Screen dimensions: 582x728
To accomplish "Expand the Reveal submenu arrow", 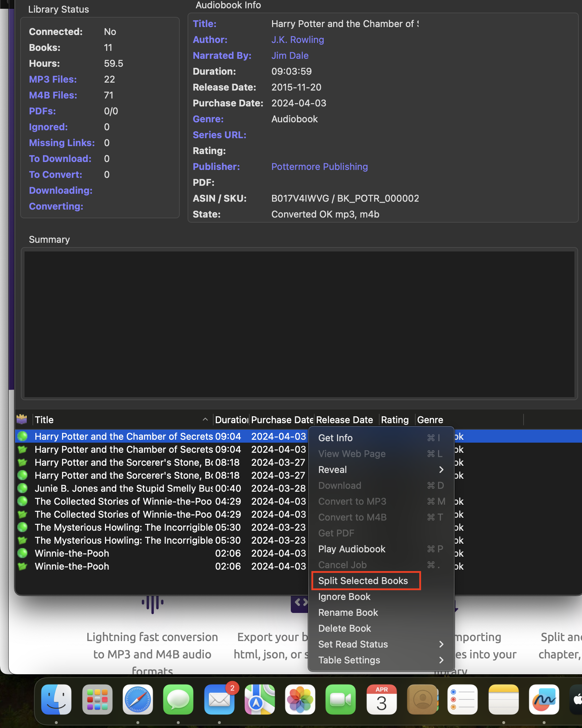I will 441,470.
